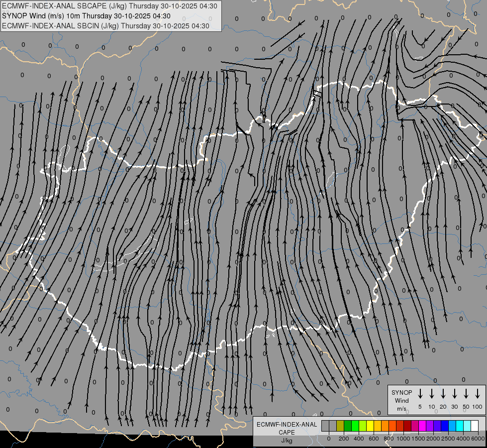This screenshot has height=448, width=487.
Task: Click the 100 m/s wind arrow in legend
Action: pos(478,394)
